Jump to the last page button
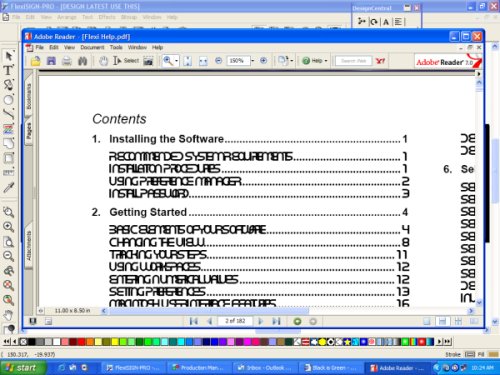 pyautogui.click(x=276, y=321)
